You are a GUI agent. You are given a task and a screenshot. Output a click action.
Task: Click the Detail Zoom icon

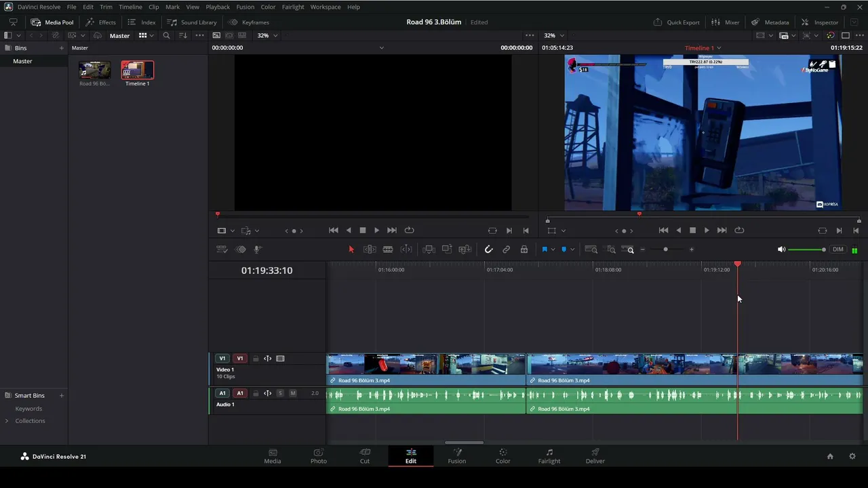coord(610,249)
